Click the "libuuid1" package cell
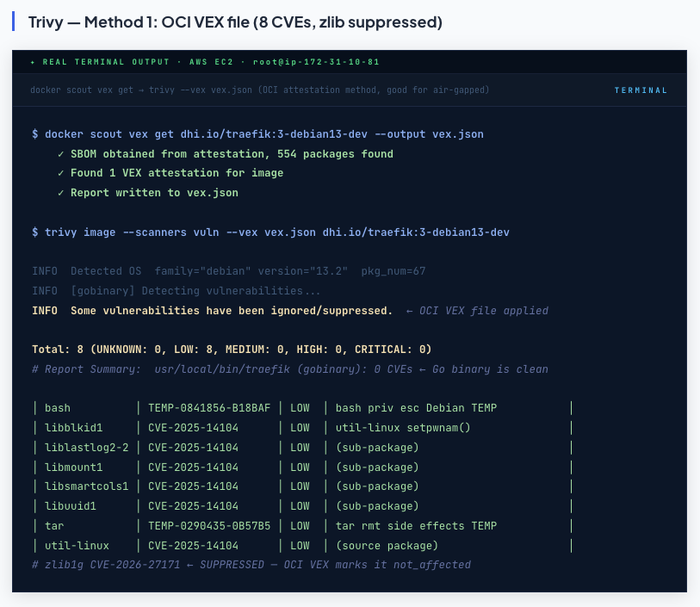700x607 pixels. 71,506
